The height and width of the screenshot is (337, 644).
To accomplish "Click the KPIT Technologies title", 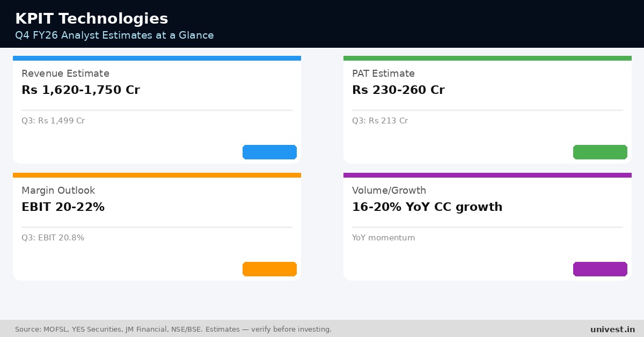I will click(92, 19).
